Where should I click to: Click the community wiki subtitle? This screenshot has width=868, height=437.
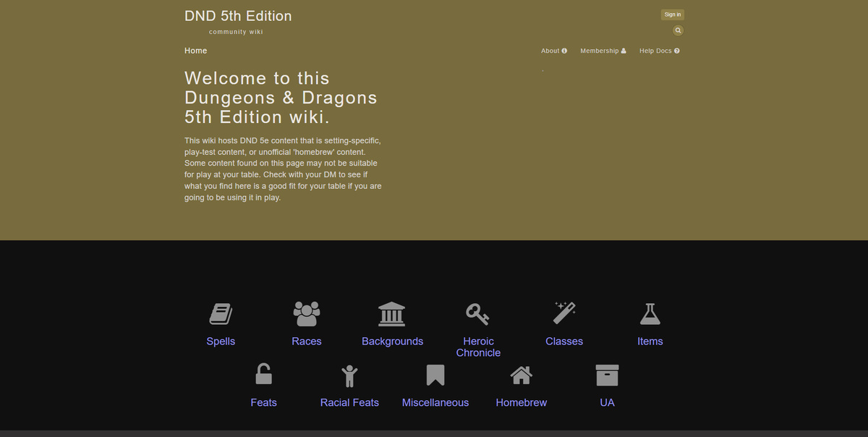coord(236,32)
